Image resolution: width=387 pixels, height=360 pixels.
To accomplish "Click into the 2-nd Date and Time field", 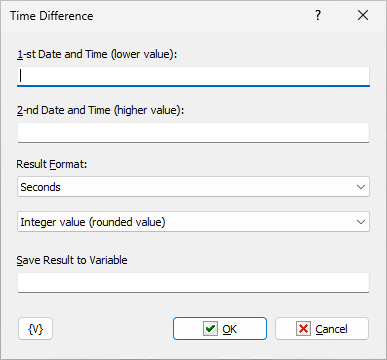I will 193,133.
